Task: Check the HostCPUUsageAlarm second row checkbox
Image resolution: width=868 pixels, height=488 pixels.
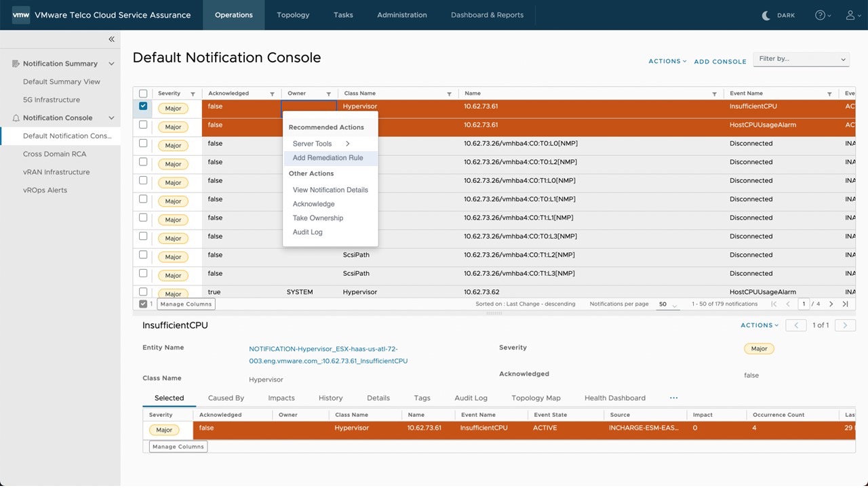Action: [143, 125]
